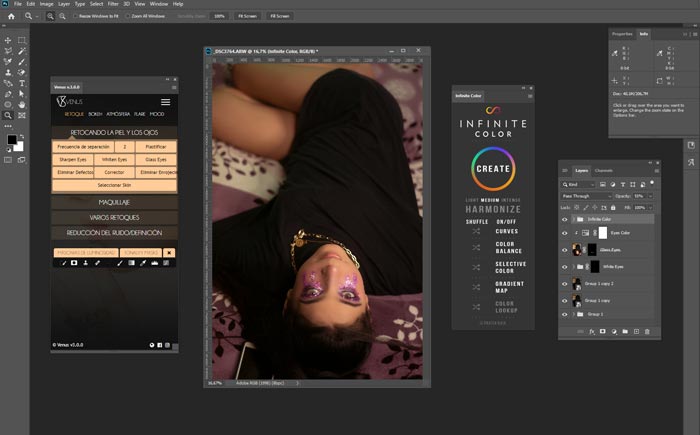Expand the Group 1 folder
700x435 pixels.
[573, 314]
